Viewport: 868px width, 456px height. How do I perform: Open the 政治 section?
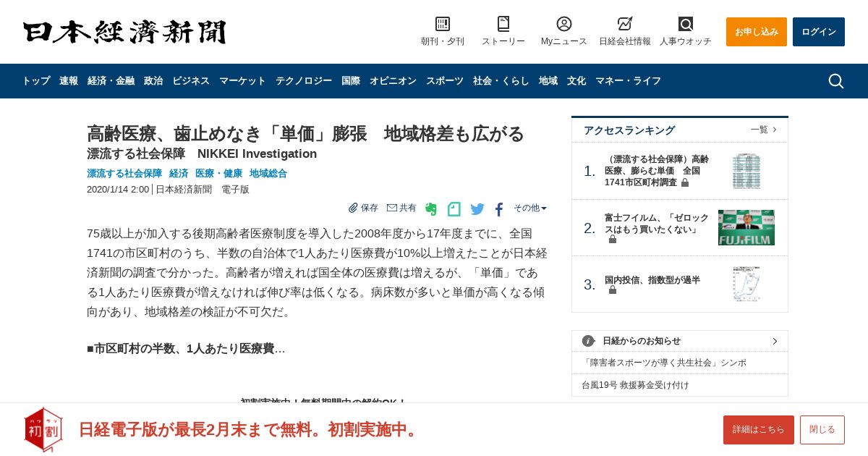[153, 81]
